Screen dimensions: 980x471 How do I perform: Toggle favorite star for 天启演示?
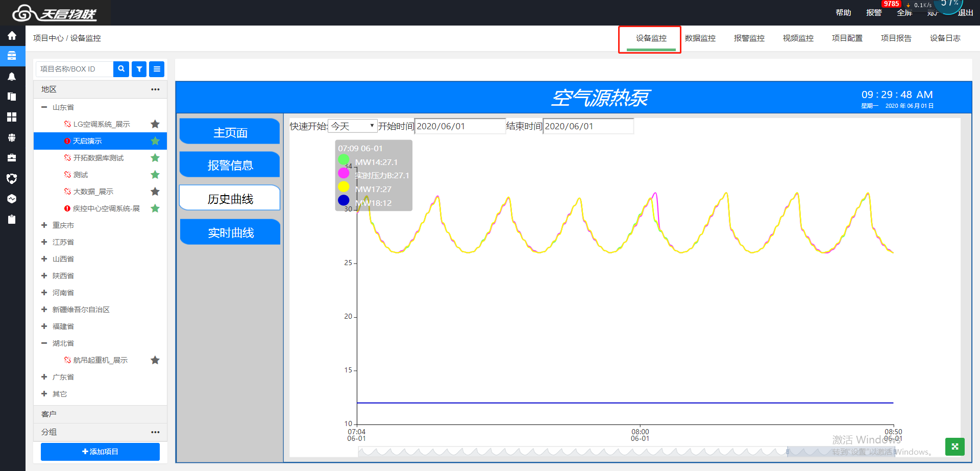click(155, 141)
